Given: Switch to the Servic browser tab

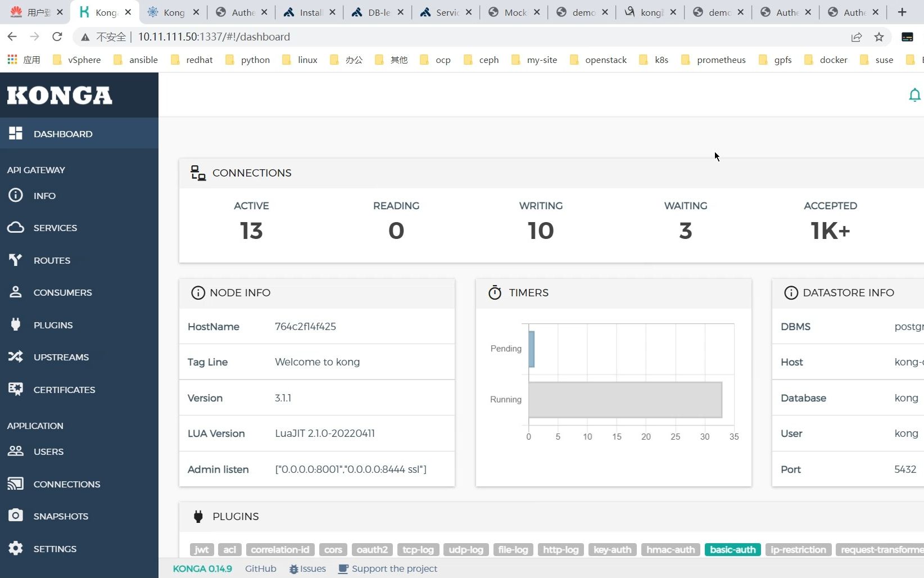Looking at the screenshot, I should coord(446,12).
